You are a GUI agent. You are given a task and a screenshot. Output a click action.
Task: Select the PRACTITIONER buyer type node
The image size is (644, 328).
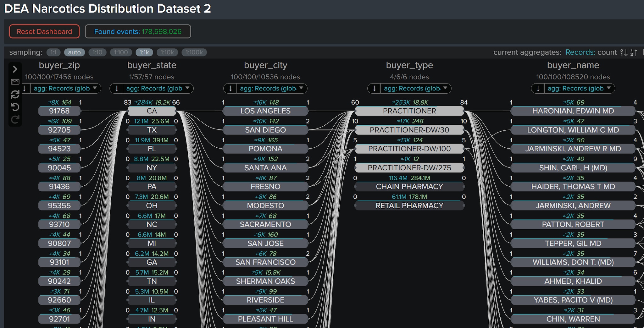[x=409, y=111]
